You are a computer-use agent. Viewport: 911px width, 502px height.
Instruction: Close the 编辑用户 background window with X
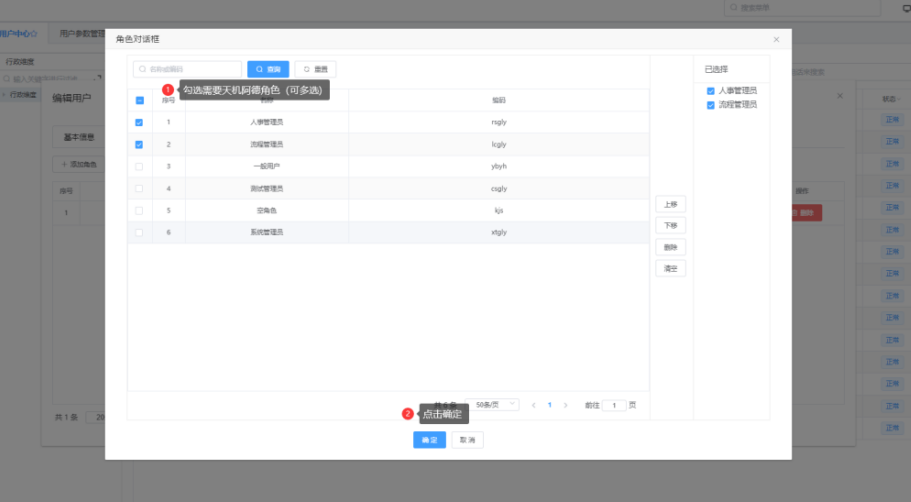click(840, 96)
